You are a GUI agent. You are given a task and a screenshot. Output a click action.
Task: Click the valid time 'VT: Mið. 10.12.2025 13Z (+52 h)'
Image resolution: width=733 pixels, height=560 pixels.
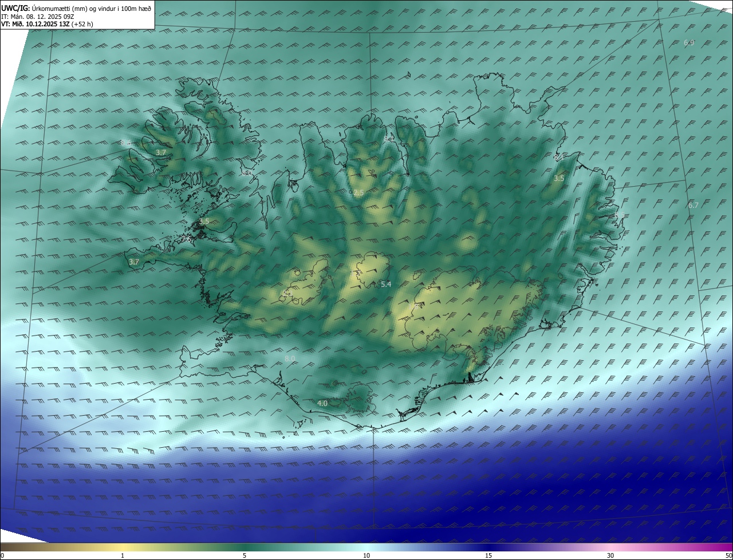47,24
